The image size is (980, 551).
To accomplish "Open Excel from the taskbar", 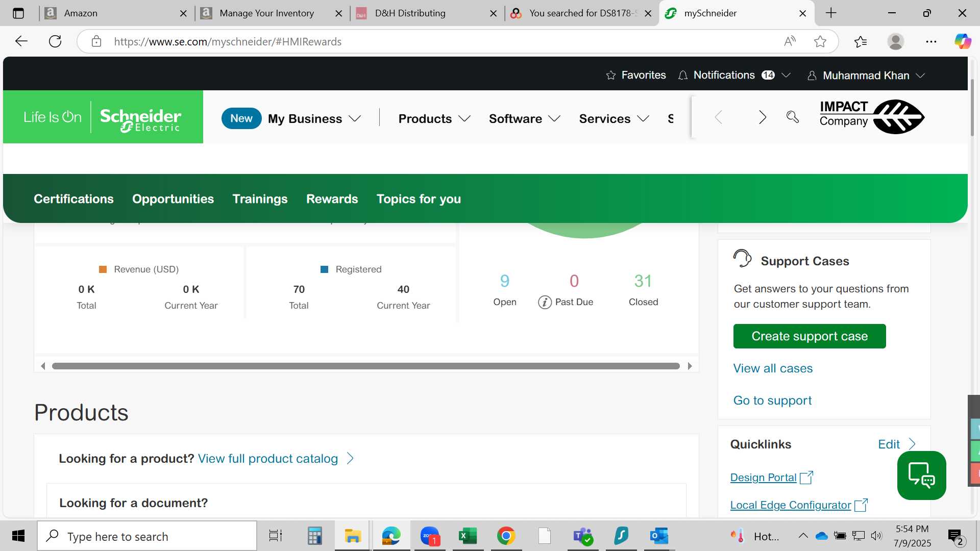I will tap(468, 536).
